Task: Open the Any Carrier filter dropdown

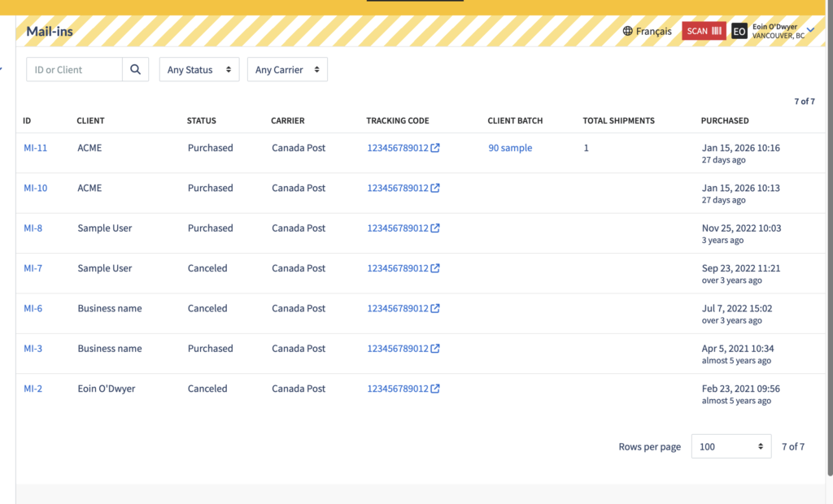Action: [x=287, y=70]
